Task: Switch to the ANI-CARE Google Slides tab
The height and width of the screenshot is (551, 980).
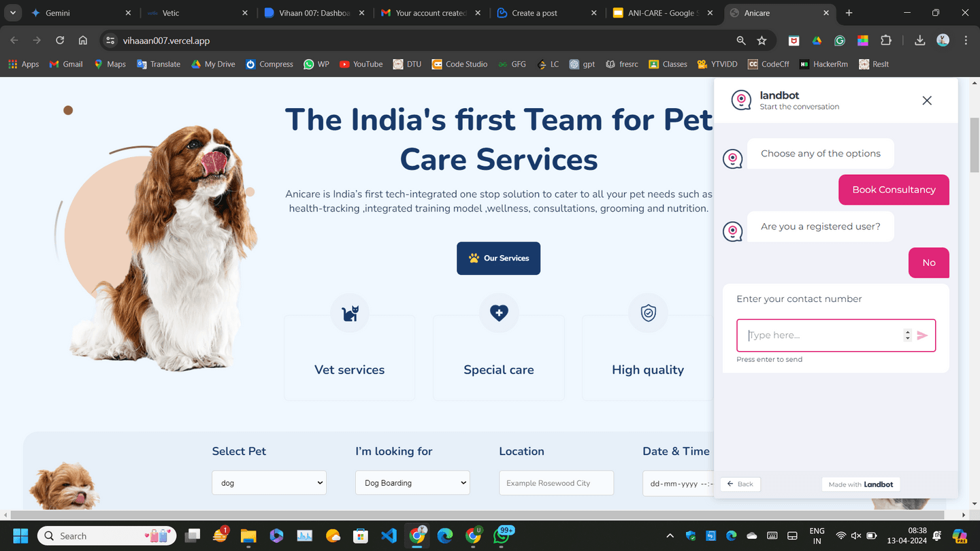Action: point(664,13)
